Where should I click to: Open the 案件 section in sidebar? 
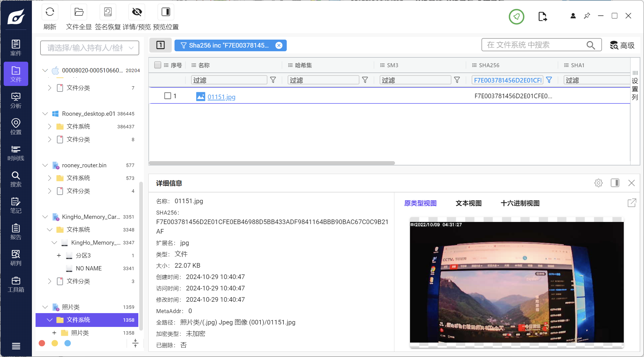(16, 48)
